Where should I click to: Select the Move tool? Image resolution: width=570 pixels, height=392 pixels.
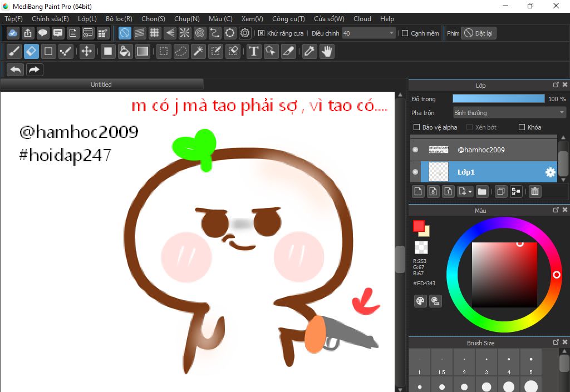tap(86, 51)
